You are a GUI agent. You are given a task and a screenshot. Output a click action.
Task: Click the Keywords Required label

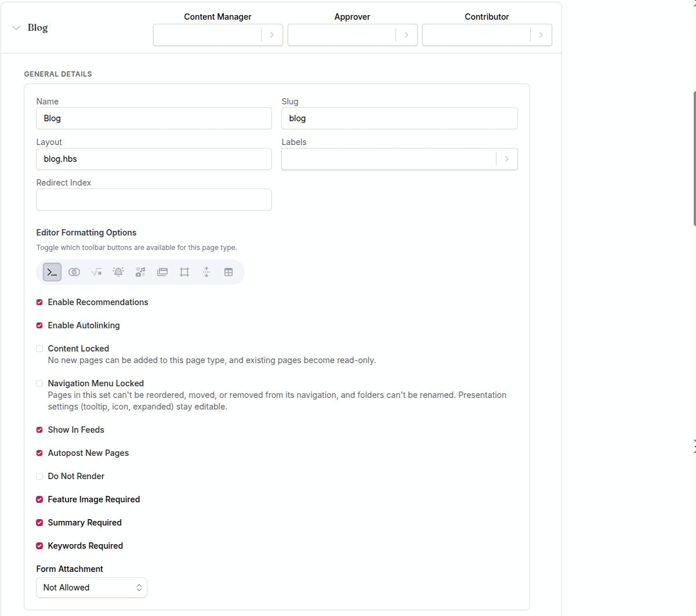[85, 546]
